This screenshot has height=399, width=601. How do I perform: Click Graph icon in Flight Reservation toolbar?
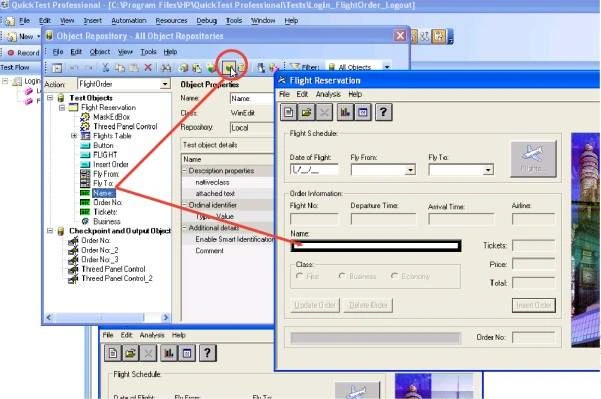(345, 112)
